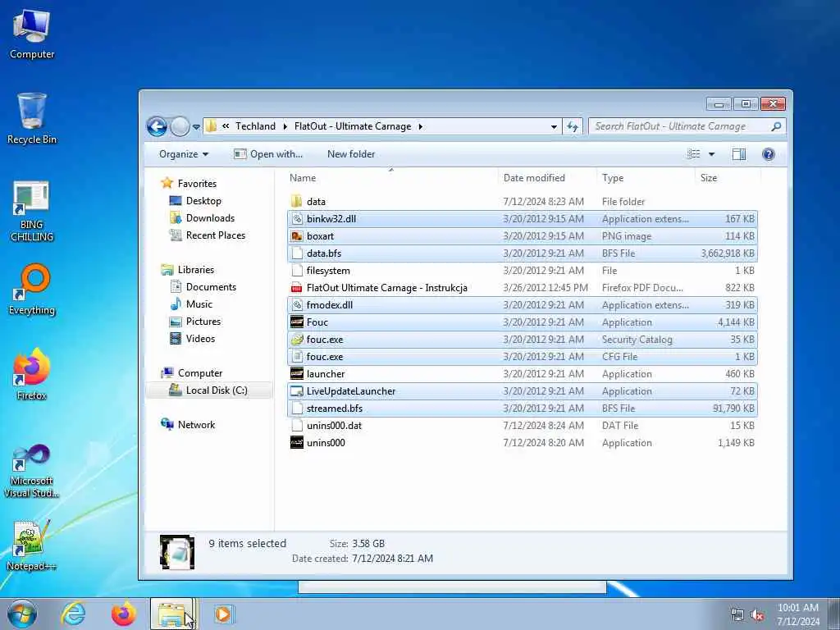Select the binkw32.dll file icon
The image size is (840, 630).
tap(297, 218)
